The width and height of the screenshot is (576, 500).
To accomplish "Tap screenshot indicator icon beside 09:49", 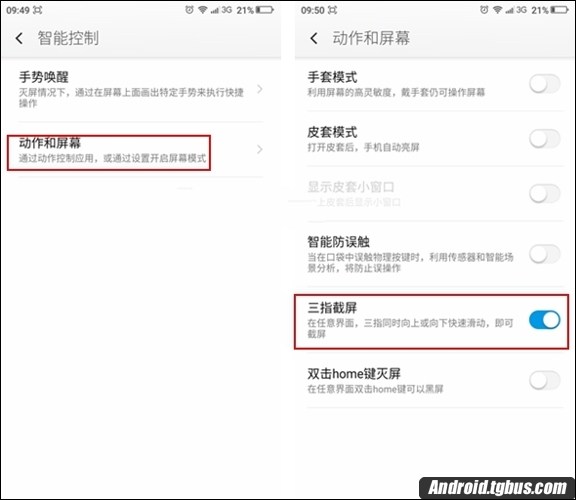I will [x=37, y=10].
